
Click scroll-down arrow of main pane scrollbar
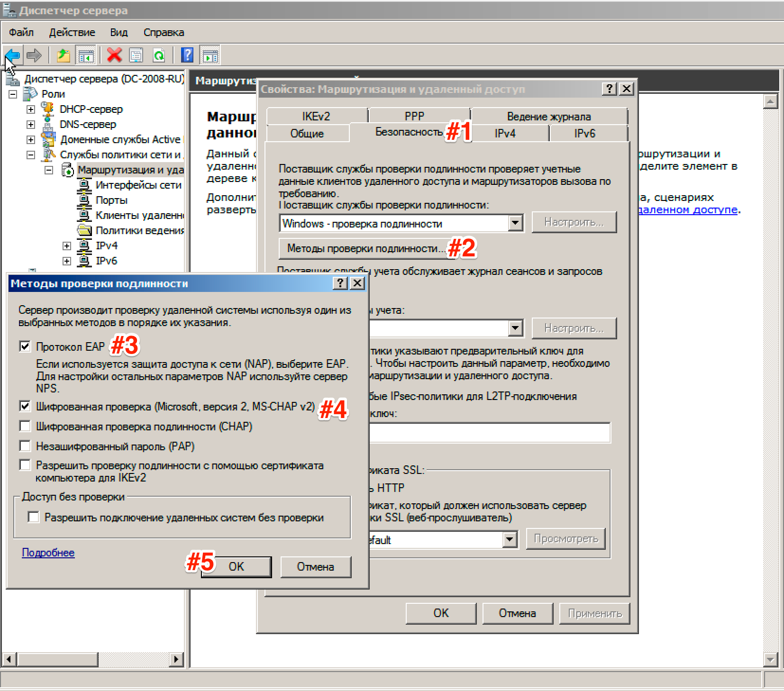771,659
